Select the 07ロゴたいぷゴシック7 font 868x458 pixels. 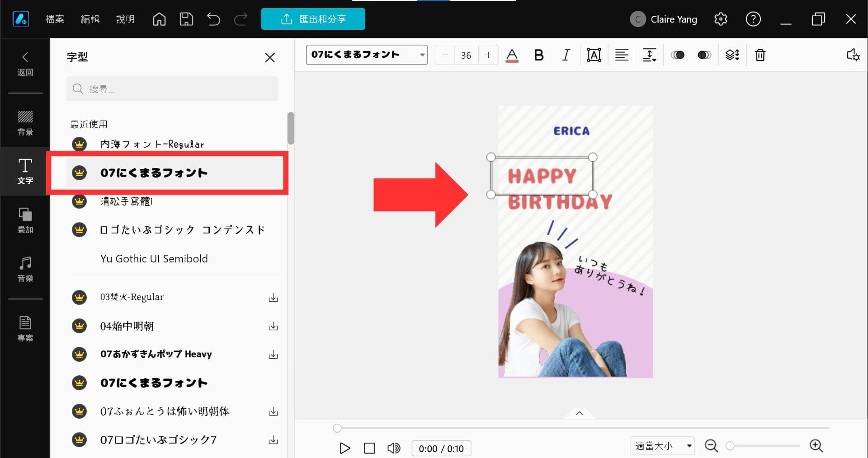point(158,439)
